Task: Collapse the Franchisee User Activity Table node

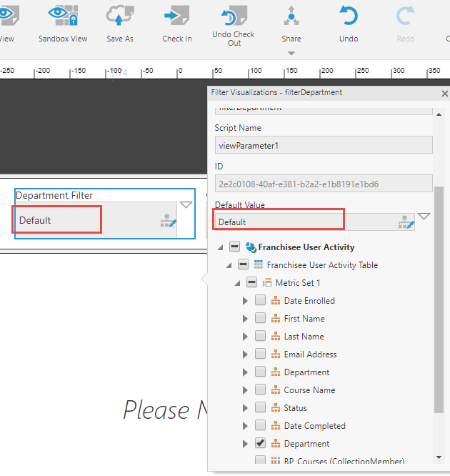Action: 229,266
